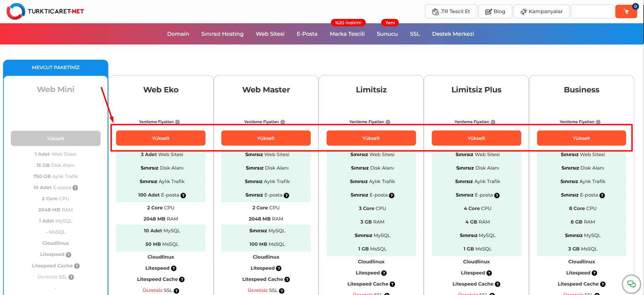Click help icon next to Web Master Litespeed
Screen dimensions: 644x295
click(279, 268)
